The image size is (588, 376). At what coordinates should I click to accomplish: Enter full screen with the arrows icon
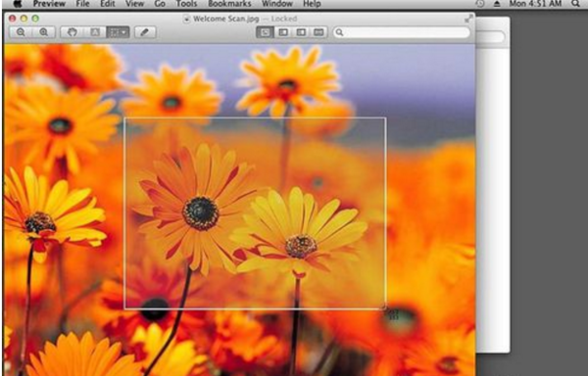[x=468, y=19]
